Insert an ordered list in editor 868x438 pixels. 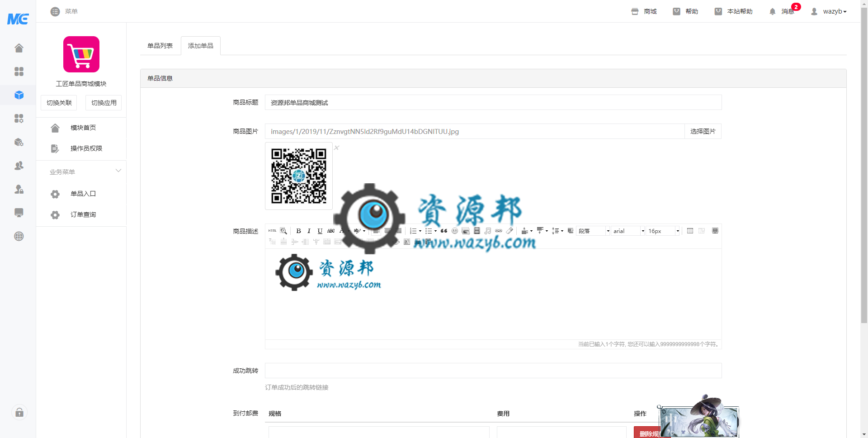tap(413, 231)
